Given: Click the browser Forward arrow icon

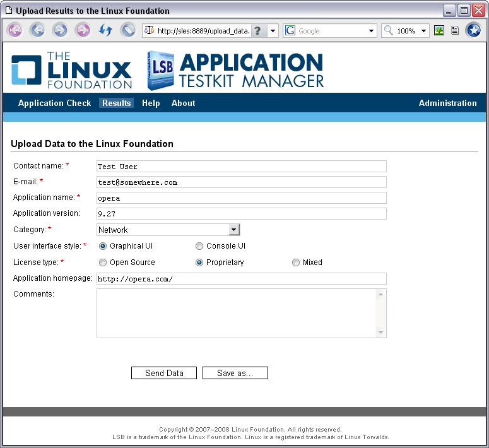Looking at the screenshot, I should [60, 30].
